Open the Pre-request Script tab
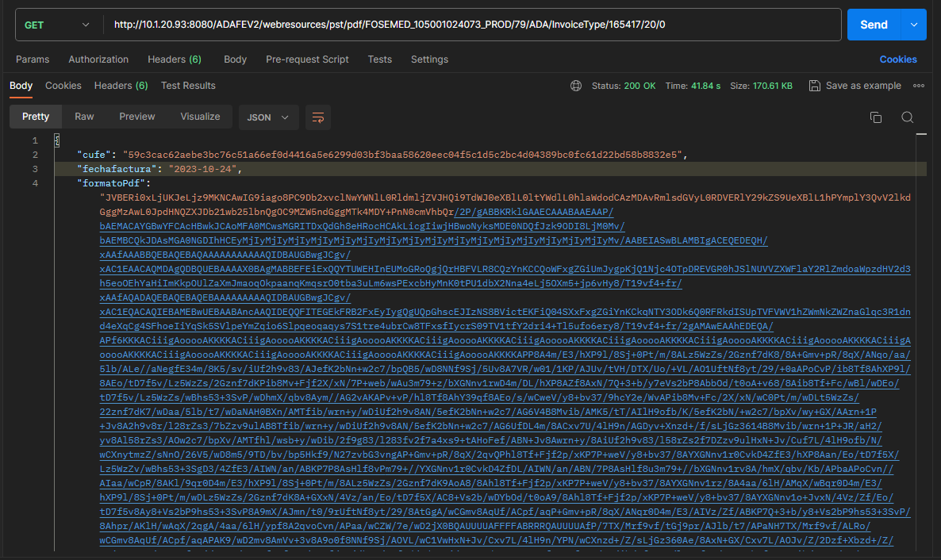The height and width of the screenshot is (560, 941). [307, 59]
